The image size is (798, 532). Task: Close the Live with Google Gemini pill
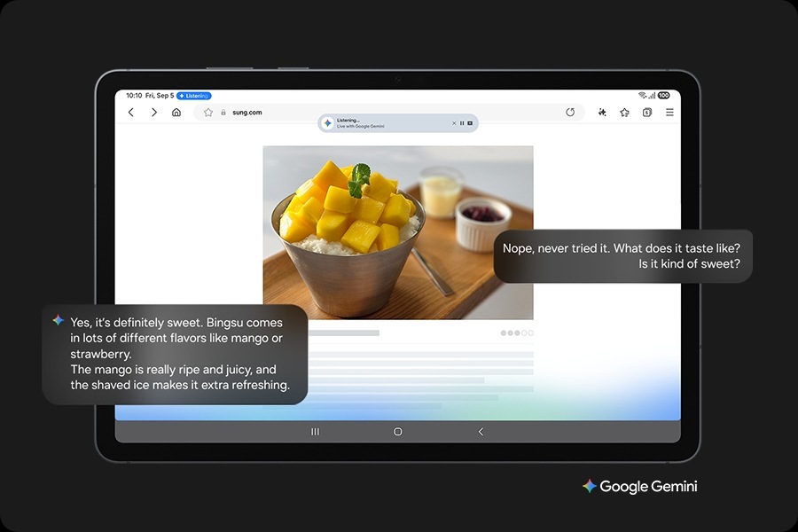454,123
